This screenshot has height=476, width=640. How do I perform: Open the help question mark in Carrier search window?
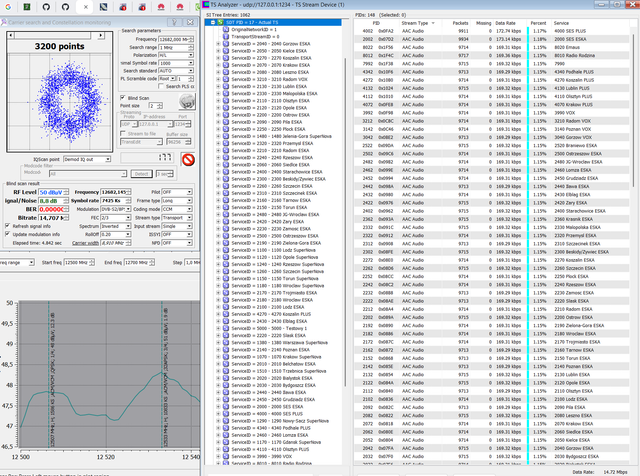pyautogui.click(x=174, y=22)
